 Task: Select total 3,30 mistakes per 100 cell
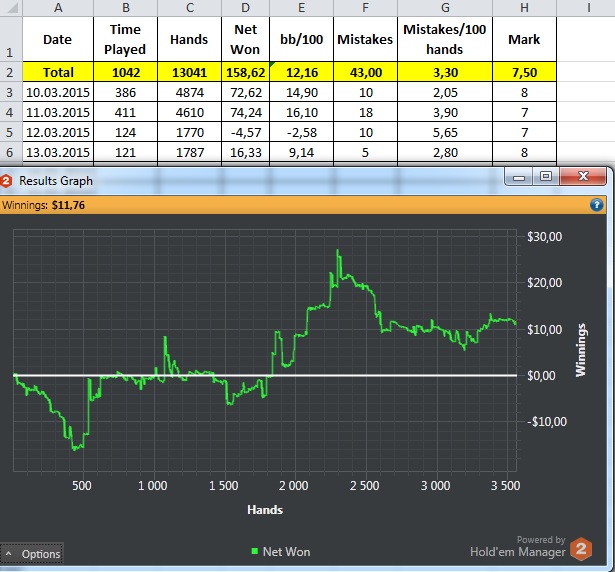coord(445,72)
